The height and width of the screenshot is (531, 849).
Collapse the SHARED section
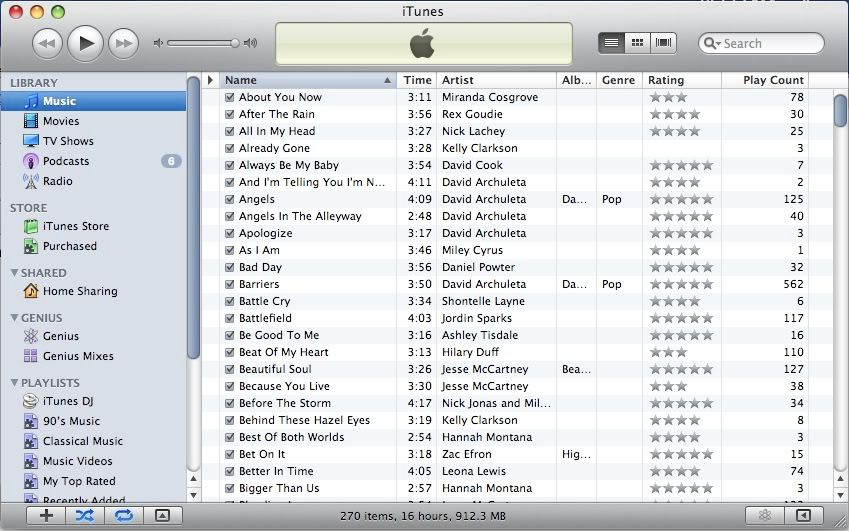click(15, 273)
